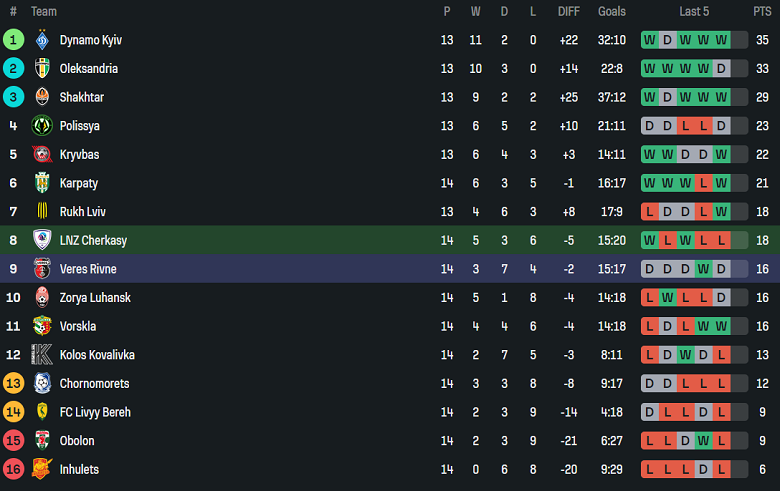Click the FC Livyy Bereh crest
780x491 pixels.
tap(42, 412)
